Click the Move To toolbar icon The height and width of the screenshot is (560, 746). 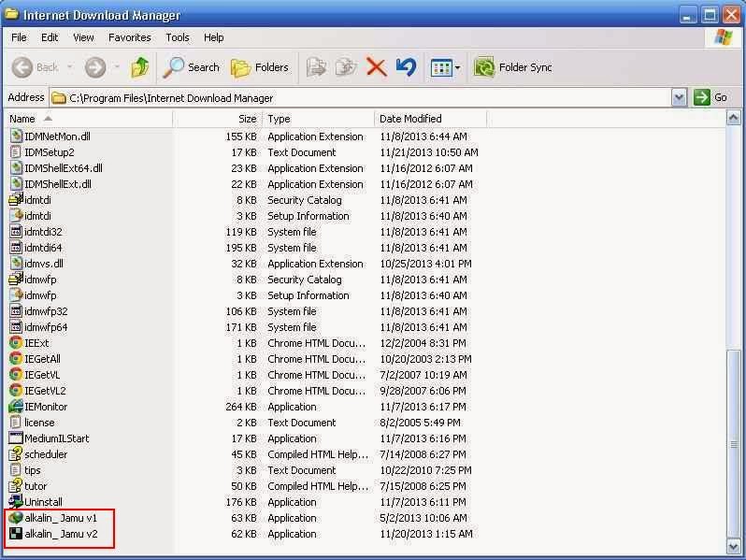(316, 67)
